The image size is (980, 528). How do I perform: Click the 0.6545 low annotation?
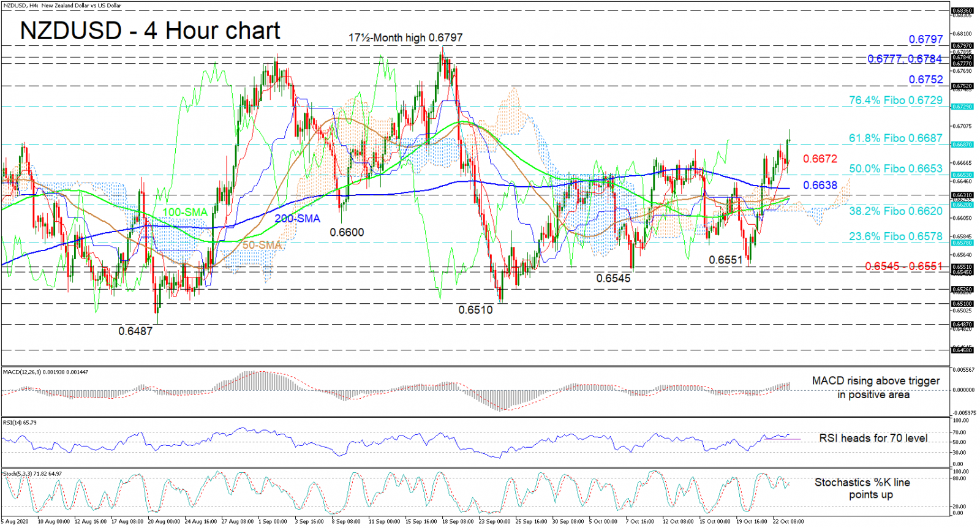point(613,279)
